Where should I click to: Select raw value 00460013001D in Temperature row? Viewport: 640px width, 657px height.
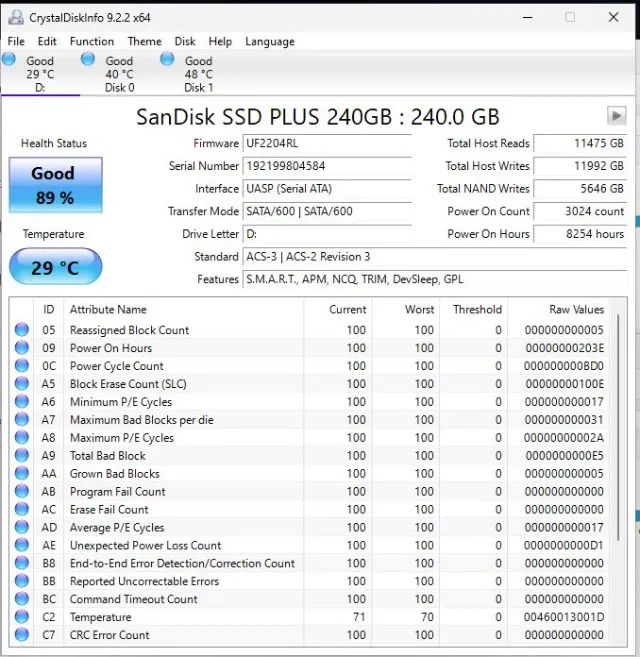[564, 617]
